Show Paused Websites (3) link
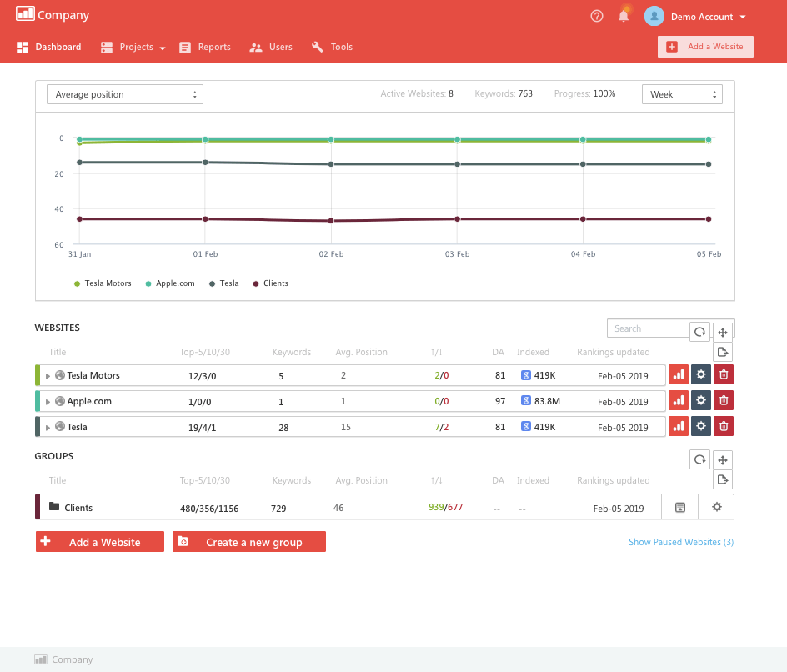 tap(681, 542)
